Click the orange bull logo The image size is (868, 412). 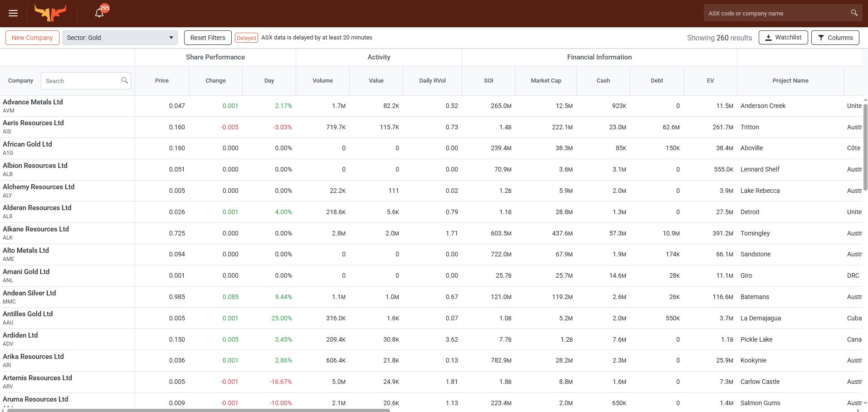51,13
